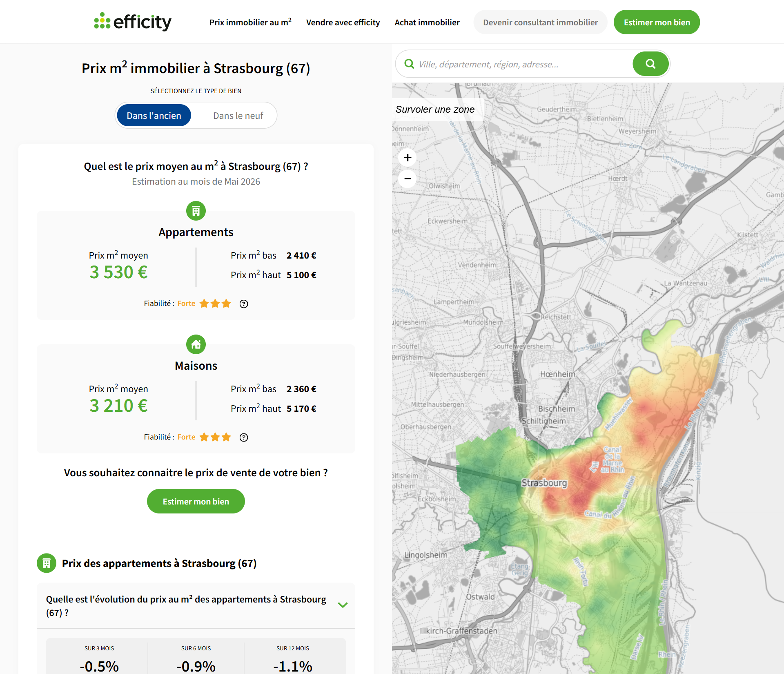
Task: Zoom out on the map with minus button
Action: click(408, 179)
